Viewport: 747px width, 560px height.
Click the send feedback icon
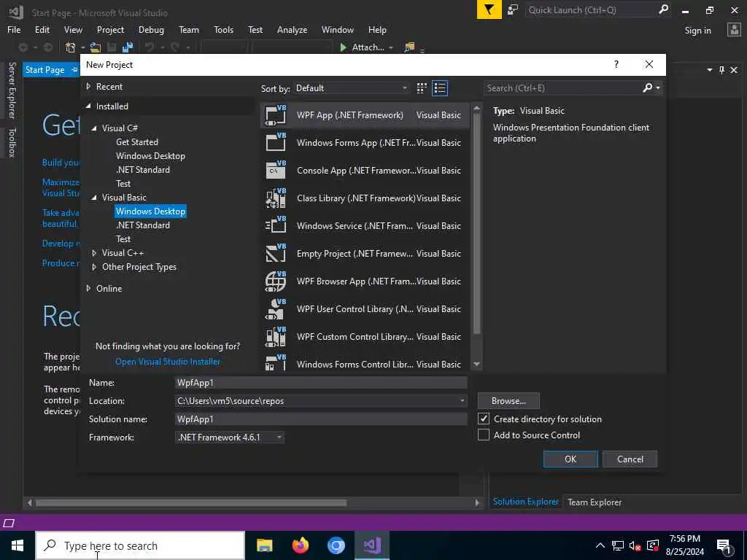pos(513,10)
